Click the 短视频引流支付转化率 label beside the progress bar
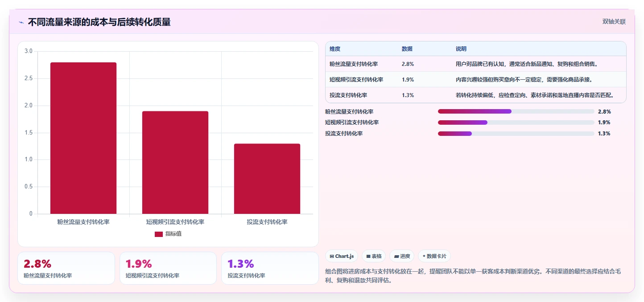The width and height of the screenshot is (644, 302). pos(352,122)
